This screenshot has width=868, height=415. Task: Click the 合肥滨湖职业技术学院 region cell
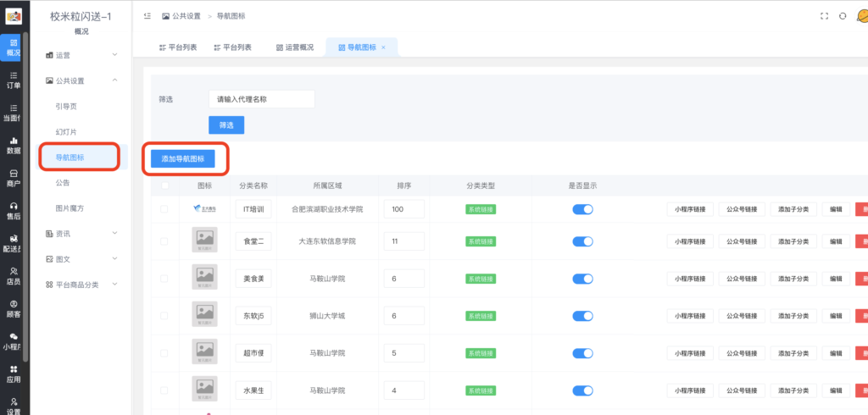pos(327,209)
